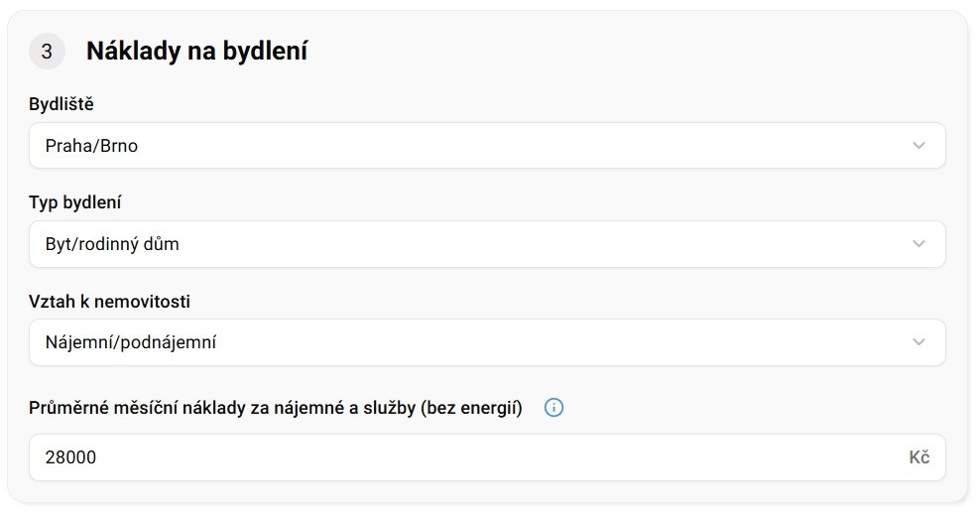Click the chevron arrow in the Bydliště field
Screen dimensions: 980x515
(919, 146)
